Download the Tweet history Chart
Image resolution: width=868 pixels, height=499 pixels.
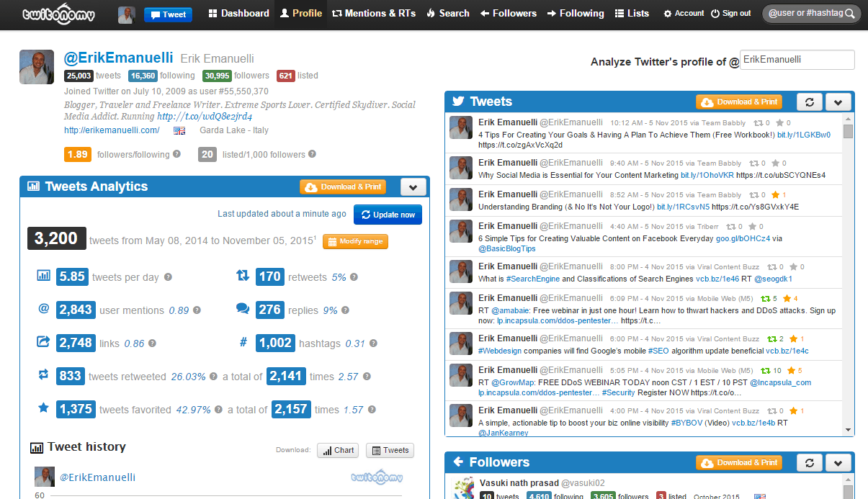tap(338, 451)
